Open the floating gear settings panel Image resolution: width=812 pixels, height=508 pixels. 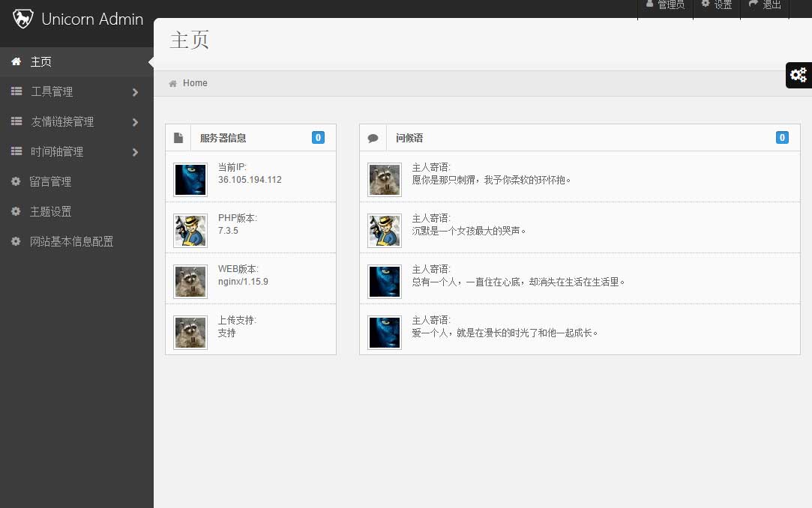point(799,75)
